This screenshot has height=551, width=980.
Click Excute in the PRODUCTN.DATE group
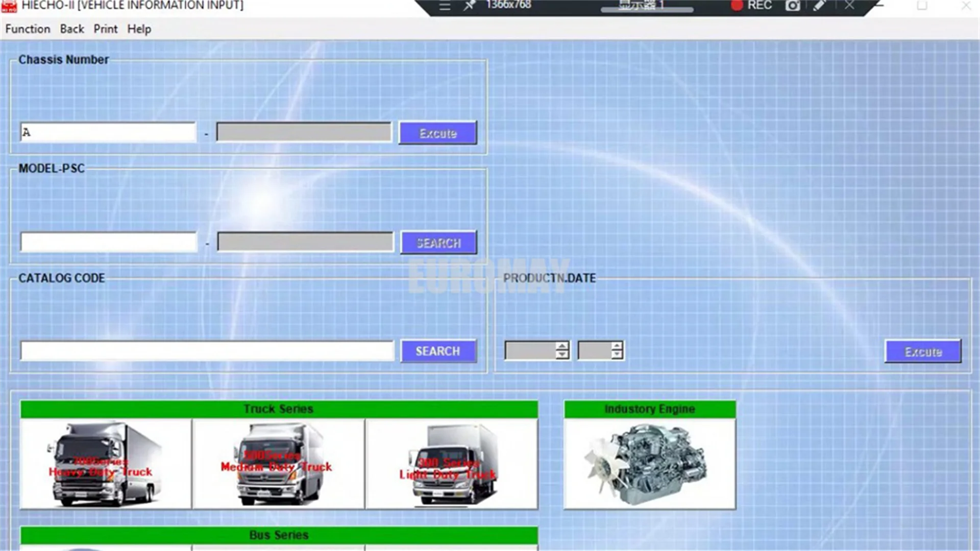(923, 352)
